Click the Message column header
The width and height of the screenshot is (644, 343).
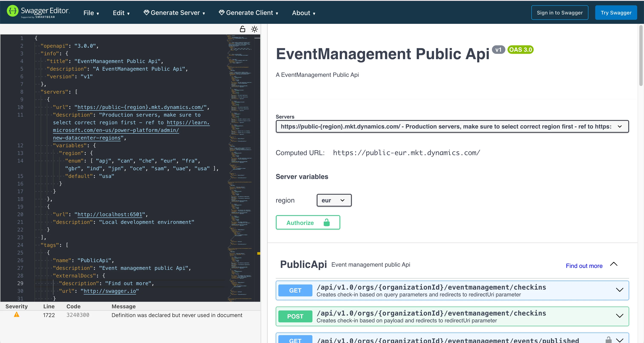click(x=124, y=306)
